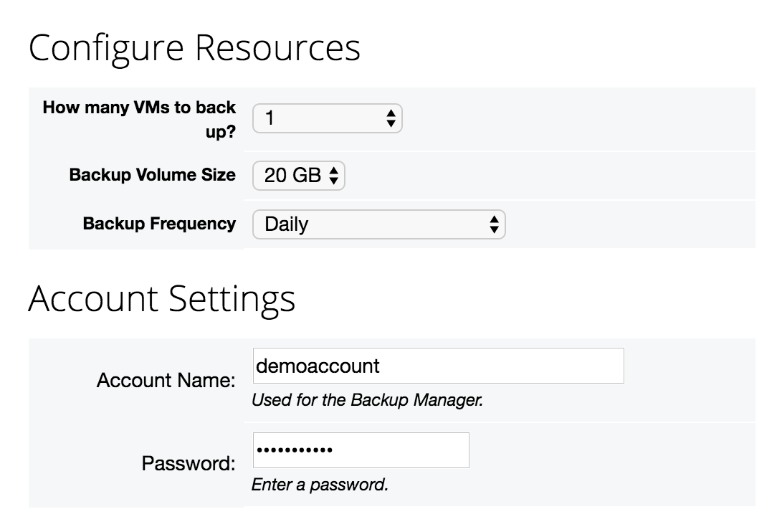Click the Backup Volume Size label
Screen dimensions: 777x532
pyautogui.click(x=152, y=175)
